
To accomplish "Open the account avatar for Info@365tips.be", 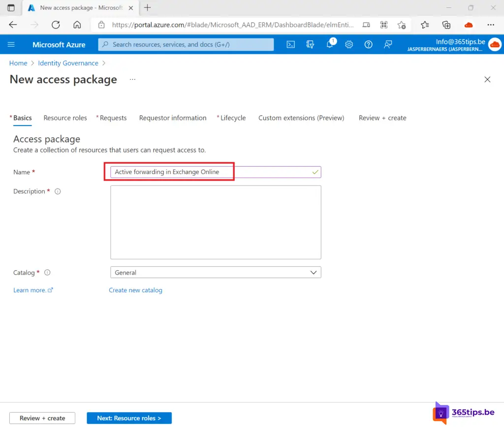I will [x=495, y=44].
